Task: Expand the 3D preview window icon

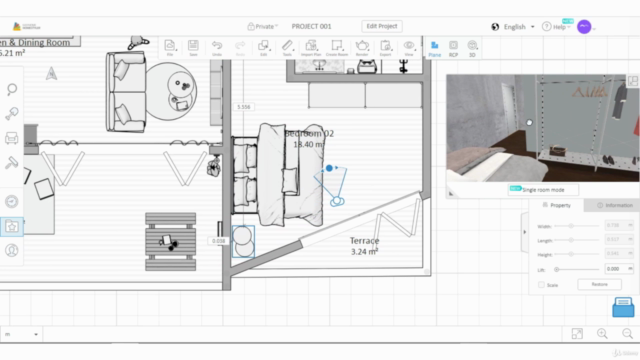Action: pyautogui.click(x=633, y=81)
